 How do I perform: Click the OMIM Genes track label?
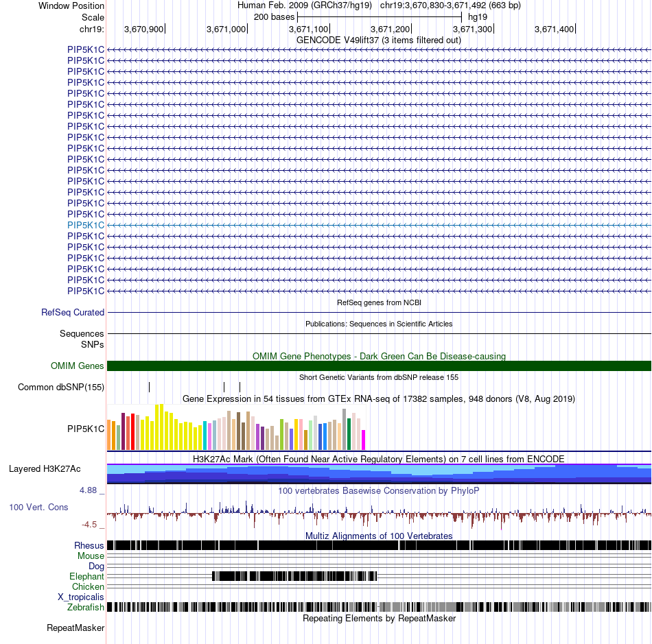(78, 366)
